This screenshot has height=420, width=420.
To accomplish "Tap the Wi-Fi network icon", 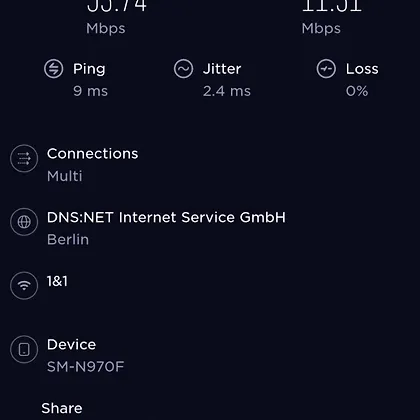I will click(24, 286).
